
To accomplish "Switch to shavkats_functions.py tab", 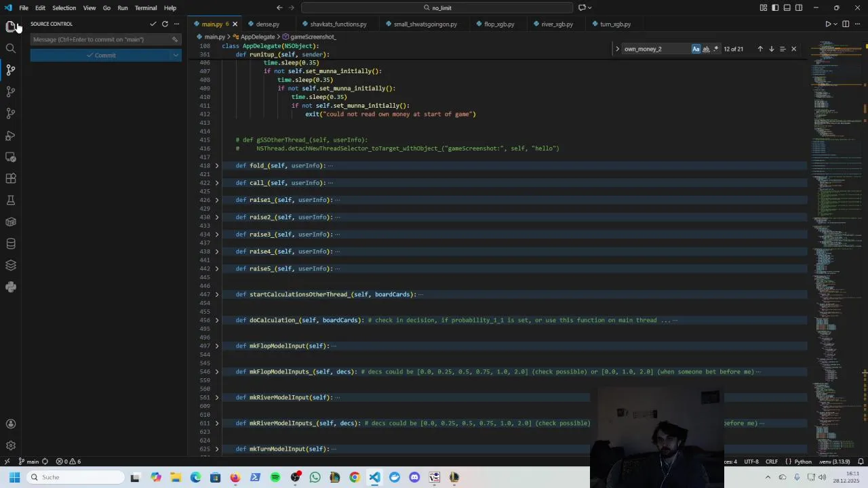I will click(x=338, y=24).
